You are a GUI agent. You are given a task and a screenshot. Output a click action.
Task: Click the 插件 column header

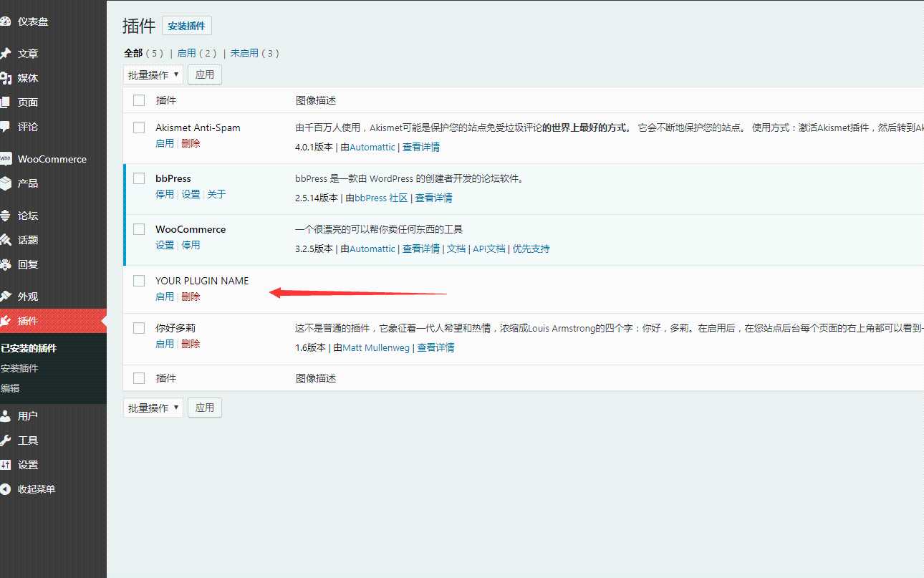[x=166, y=100]
